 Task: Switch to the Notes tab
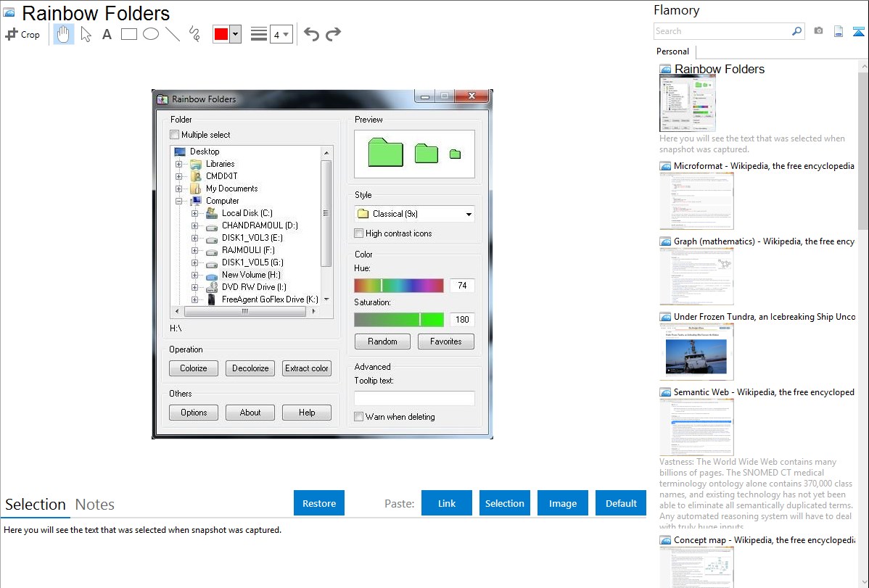coord(94,505)
